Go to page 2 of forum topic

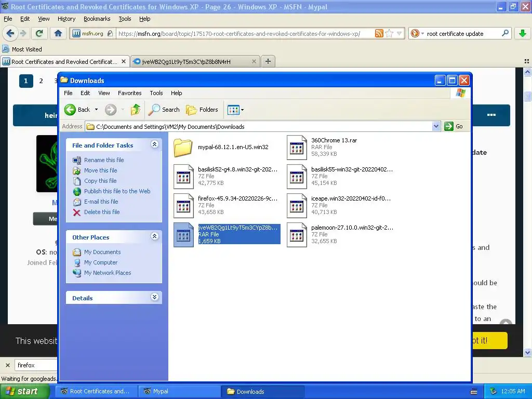41,81
